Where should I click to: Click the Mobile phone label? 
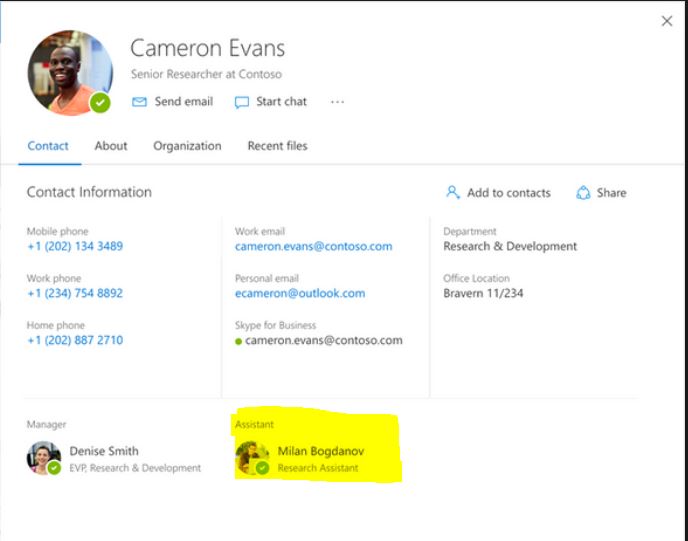[x=57, y=231]
